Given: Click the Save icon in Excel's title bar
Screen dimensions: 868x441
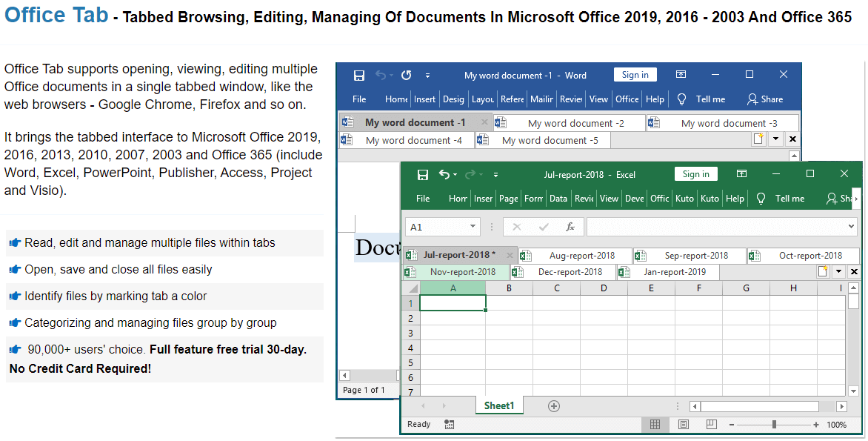Looking at the screenshot, I should (x=423, y=174).
